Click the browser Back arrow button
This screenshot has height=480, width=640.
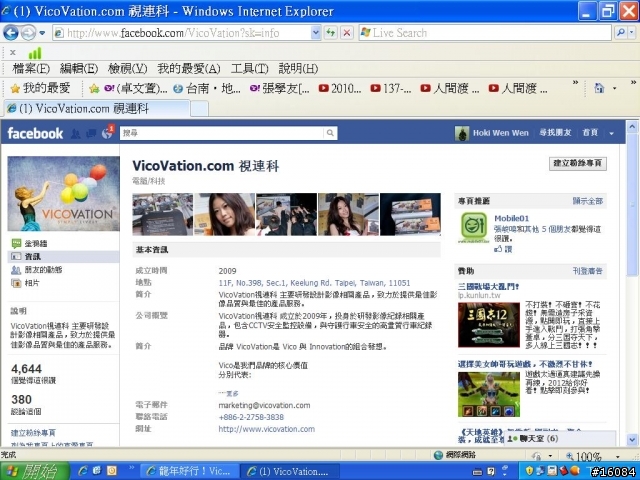tap(11, 33)
